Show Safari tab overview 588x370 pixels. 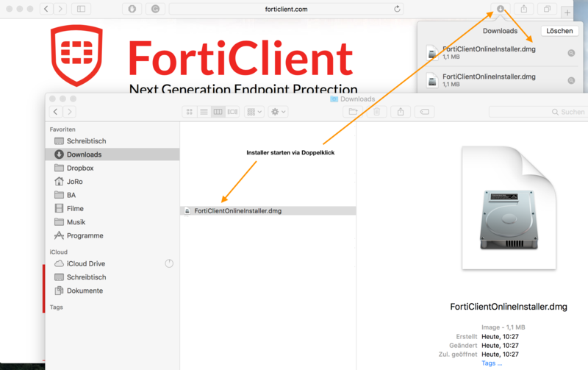point(548,9)
